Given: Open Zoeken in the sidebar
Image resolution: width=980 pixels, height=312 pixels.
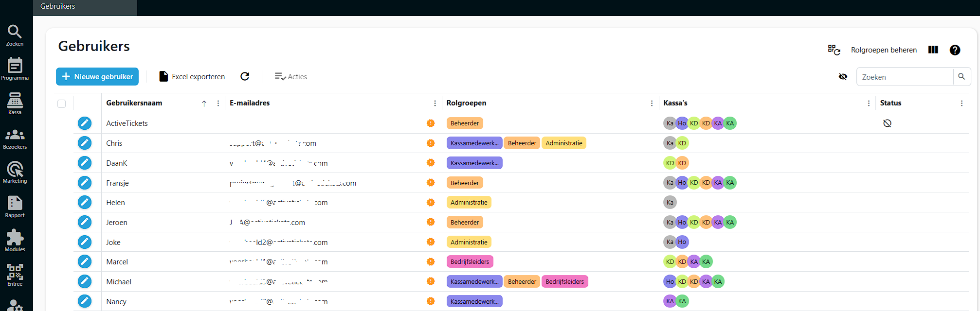Looking at the screenshot, I should click(x=15, y=35).
